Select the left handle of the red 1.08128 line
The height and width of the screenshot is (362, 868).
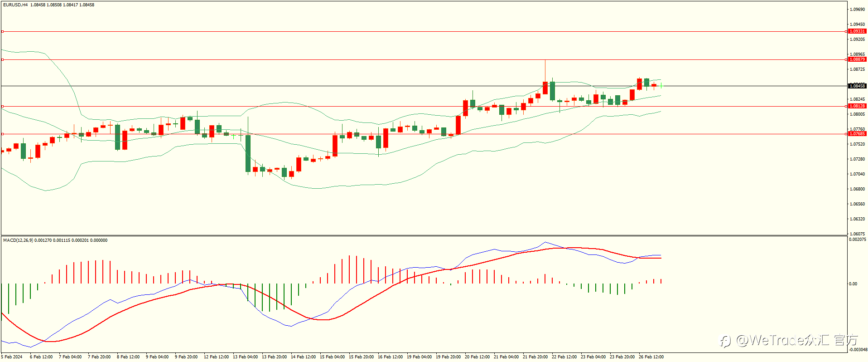[2, 106]
